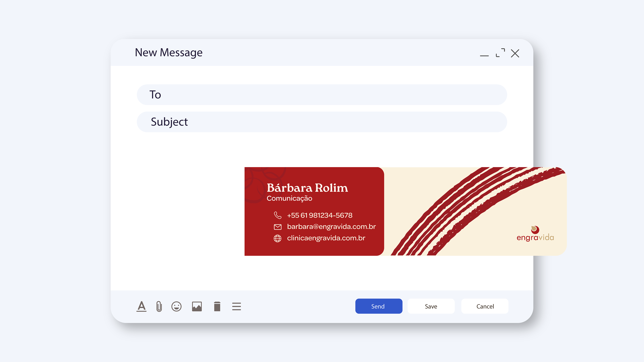Open the emoji picker
The width and height of the screenshot is (644, 362).
coord(176,306)
